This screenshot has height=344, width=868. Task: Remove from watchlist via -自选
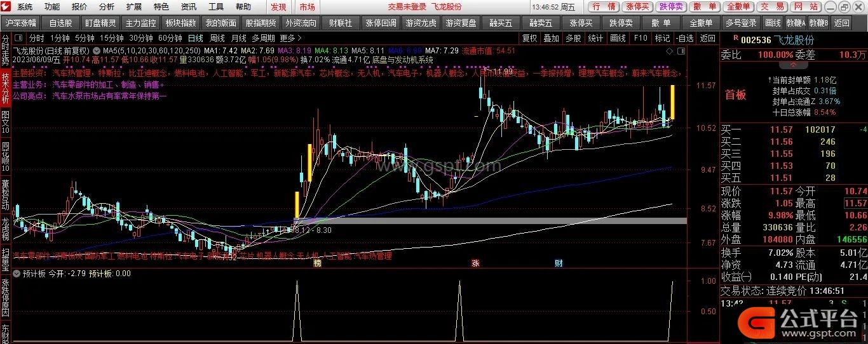pyautogui.click(x=684, y=38)
